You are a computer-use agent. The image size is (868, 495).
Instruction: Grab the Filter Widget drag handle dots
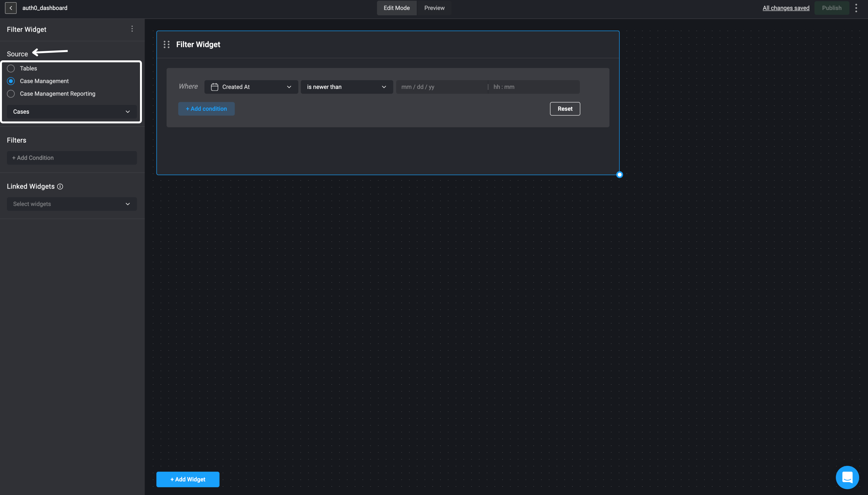pos(166,45)
